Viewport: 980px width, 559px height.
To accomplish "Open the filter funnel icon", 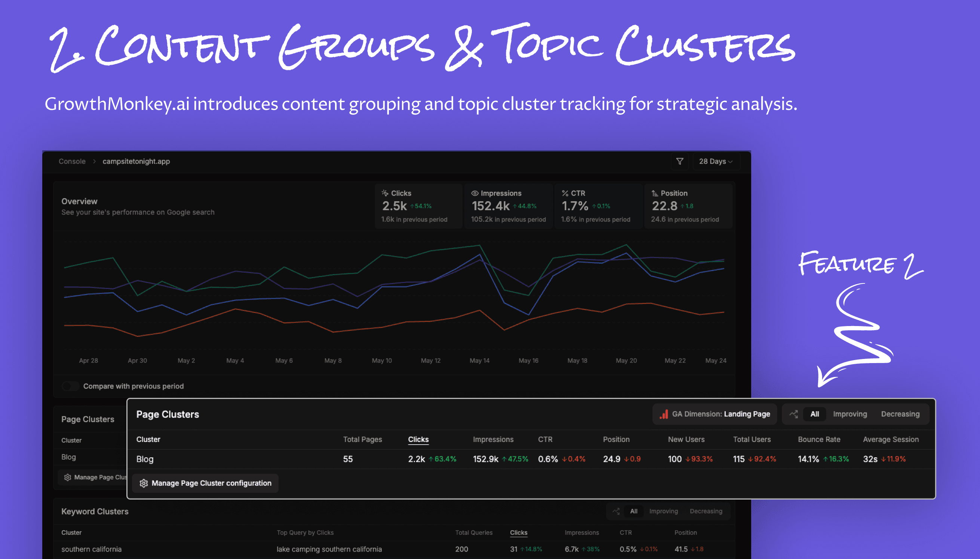I will click(679, 161).
